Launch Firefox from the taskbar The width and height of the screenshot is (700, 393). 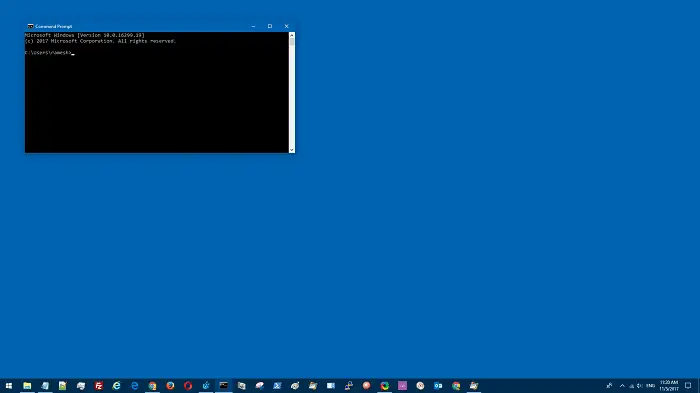click(x=170, y=385)
